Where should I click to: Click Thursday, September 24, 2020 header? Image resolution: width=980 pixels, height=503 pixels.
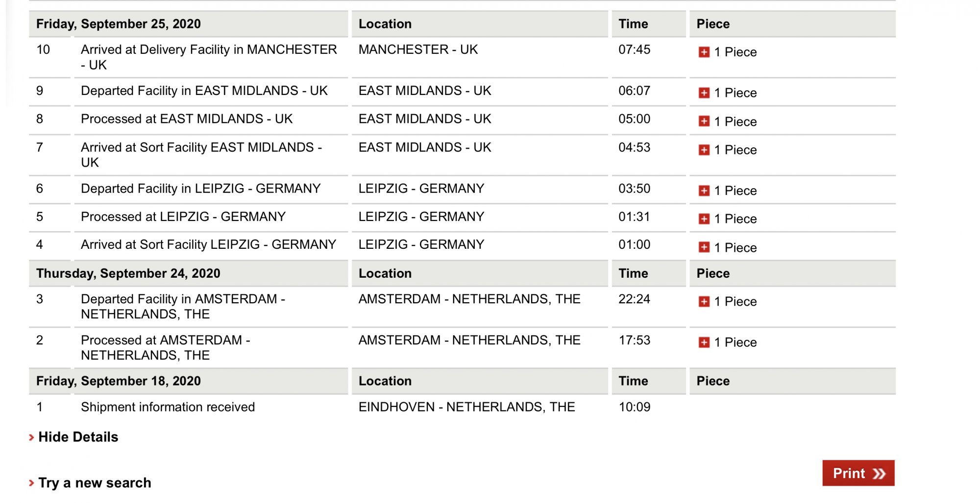pyautogui.click(x=128, y=273)
